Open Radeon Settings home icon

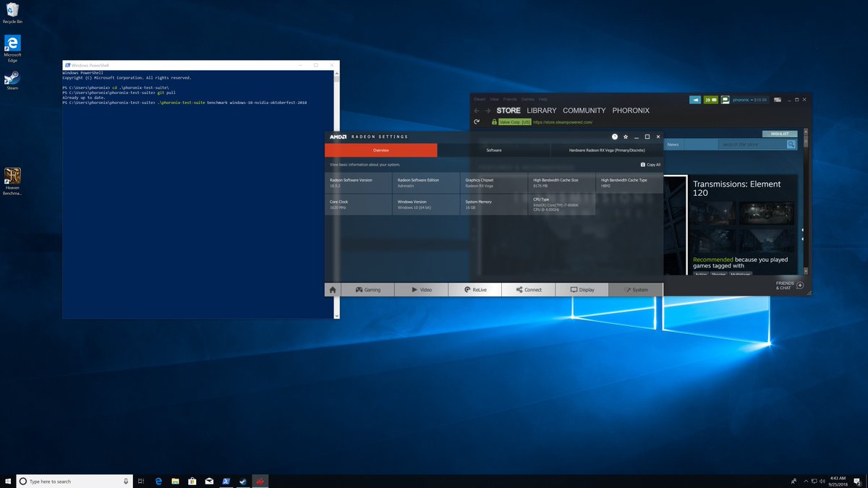[x=333, y=289]
